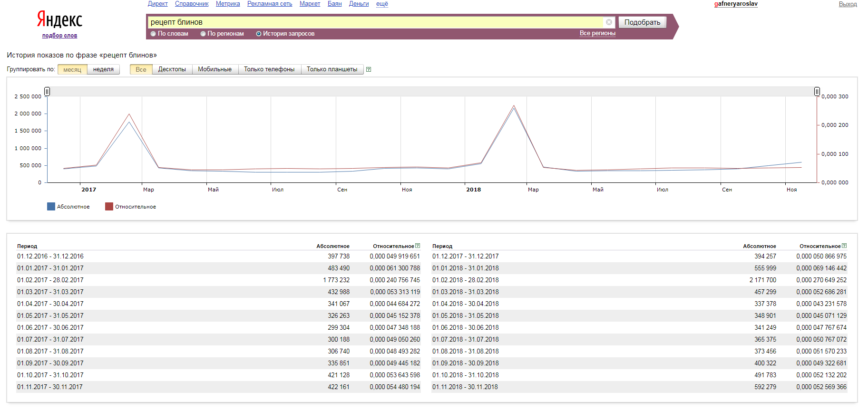Screen dimensions: 868x410
Task: Click the right handle of the chart range
Action: pyautogui.click(x=817, y=91)
